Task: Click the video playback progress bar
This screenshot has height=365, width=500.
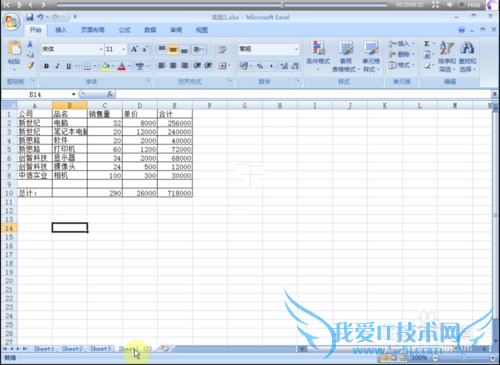Action: click(x=222, y=5)
